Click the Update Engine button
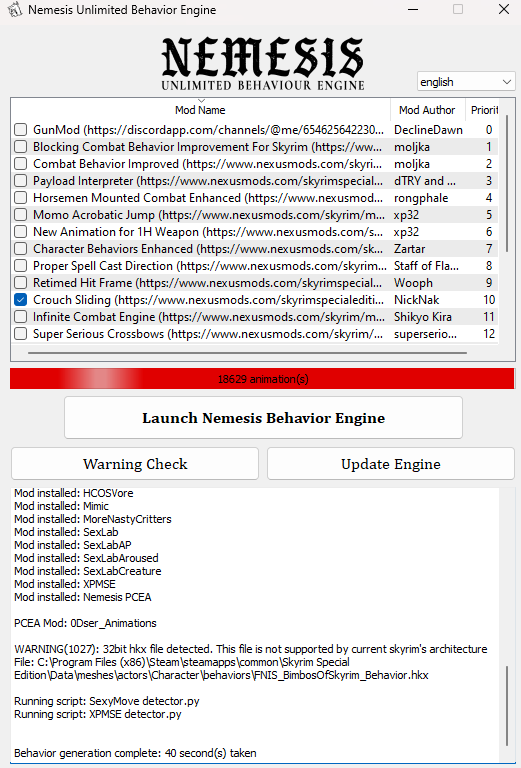This screenshot has width=521, height=768. coord(391,463)
